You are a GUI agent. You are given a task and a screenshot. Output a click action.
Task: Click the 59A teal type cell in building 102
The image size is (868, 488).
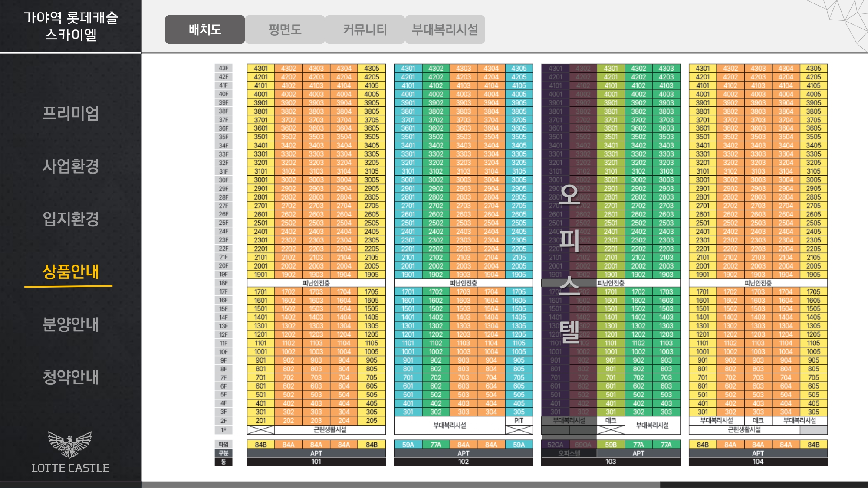click(x=408, y=445)
